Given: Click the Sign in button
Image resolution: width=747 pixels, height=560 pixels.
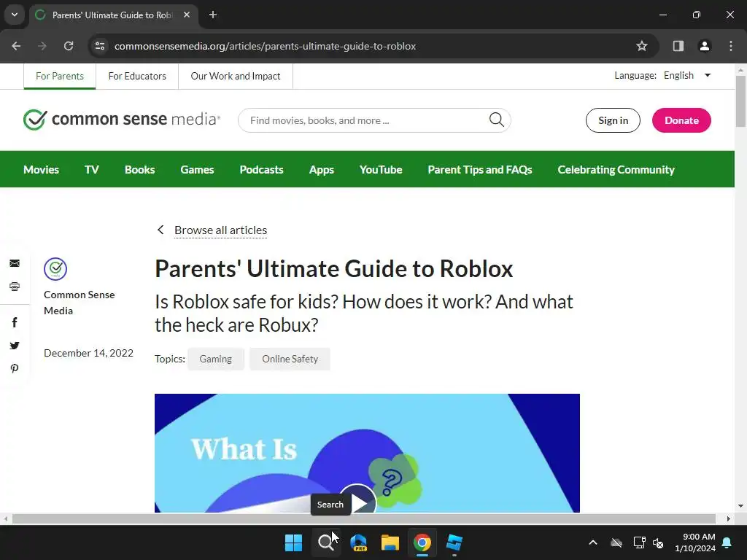Looking at the screenshot, I should 613,120.
